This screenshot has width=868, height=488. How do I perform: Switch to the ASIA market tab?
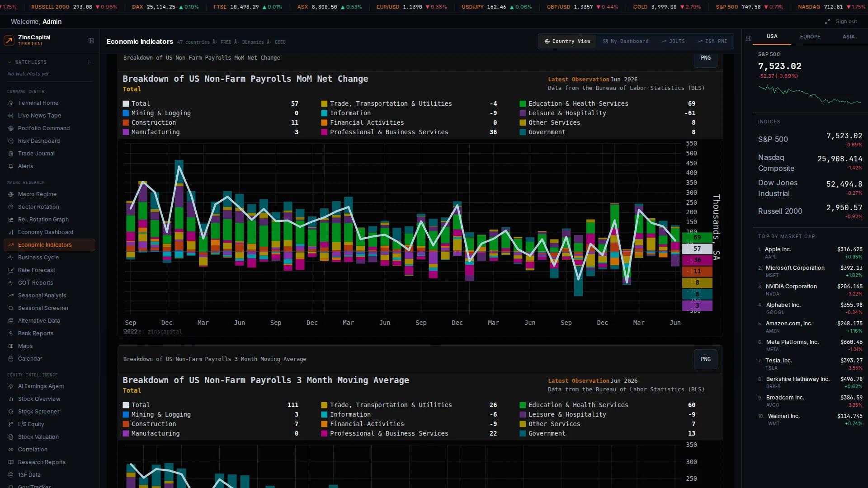[849, 37]
